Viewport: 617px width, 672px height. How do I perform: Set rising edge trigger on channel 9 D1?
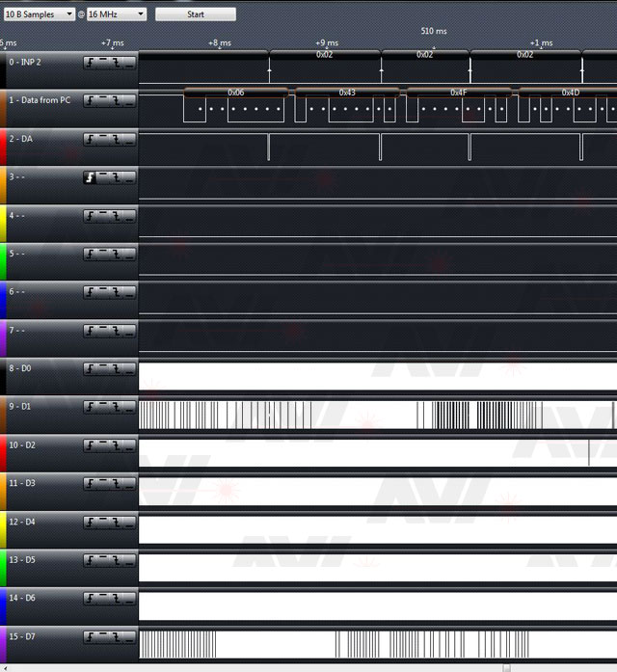[x=92, y=407]
